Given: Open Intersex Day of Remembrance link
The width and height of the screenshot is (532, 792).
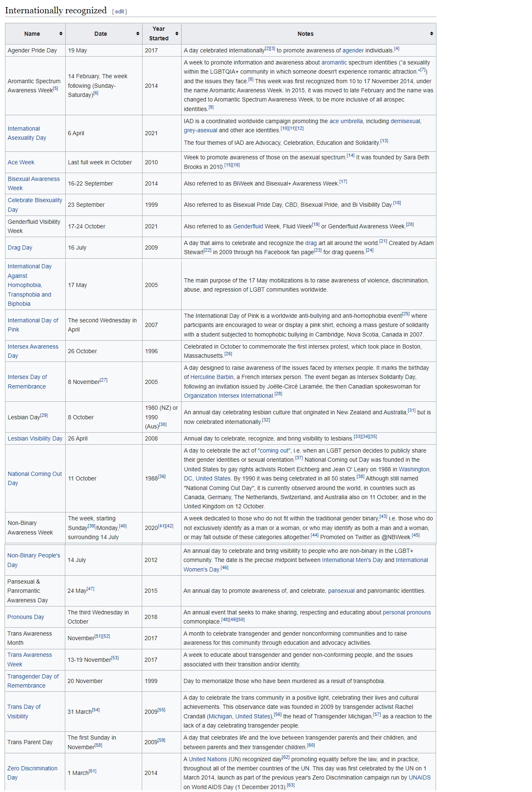Looking at the screenshot, I should click(x=27, y=381).
